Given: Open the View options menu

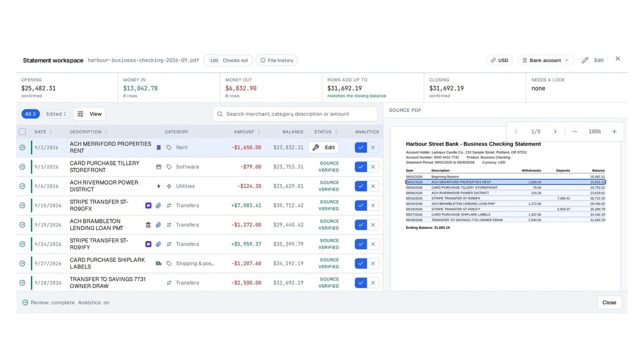Looking at the screenshot, I should (x=89, y=114).
